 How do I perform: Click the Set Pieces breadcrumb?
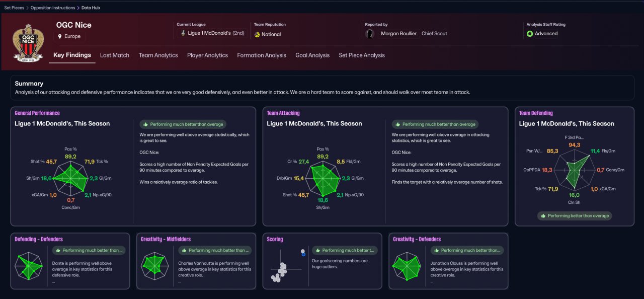pos(14,8)
